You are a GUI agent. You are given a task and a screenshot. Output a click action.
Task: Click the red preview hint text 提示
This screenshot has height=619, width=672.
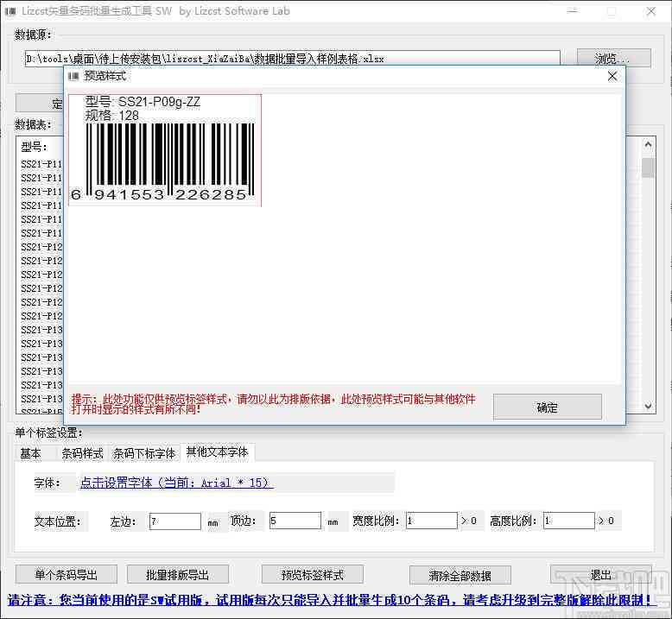pyautogui.click(x=273, y=404)
